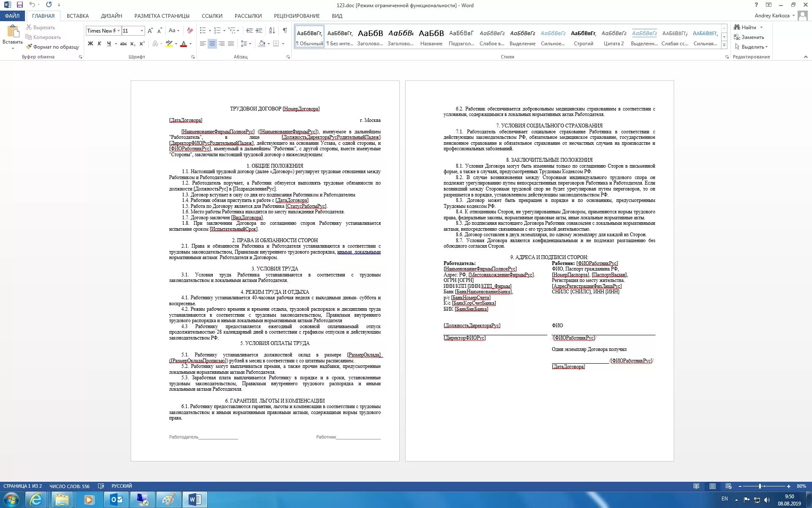This screenshot has width=812, height=508.
Task: Toggle italic (К) formatting
Action: pyautogui.click(x=99, y=44)
